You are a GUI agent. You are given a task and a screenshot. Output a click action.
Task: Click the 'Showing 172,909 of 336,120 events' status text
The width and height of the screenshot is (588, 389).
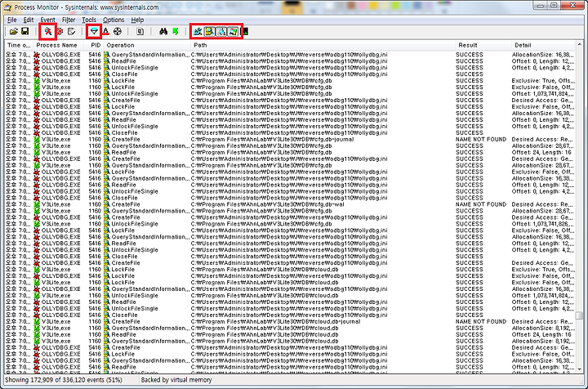64,380
